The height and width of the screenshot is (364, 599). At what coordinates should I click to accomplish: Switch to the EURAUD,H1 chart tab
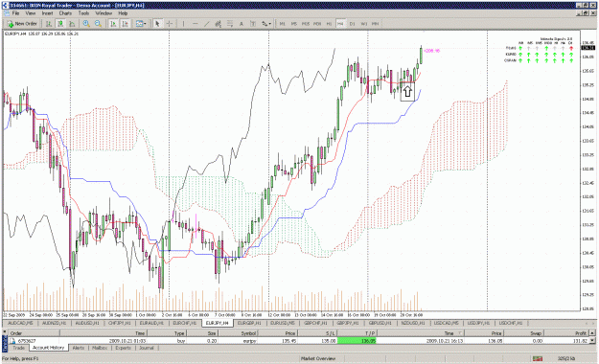(151, 323)
